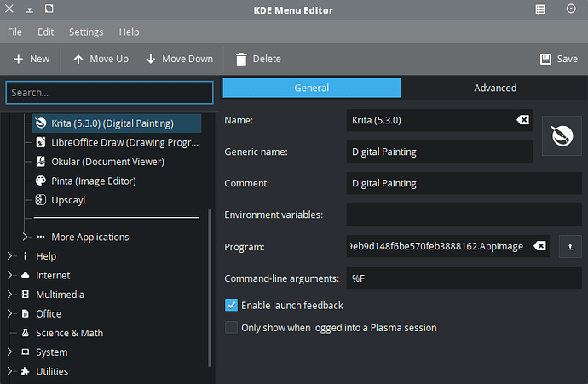Select Krita icon in the tree
This screenshot has width=588, height=384.
(41, 123)
